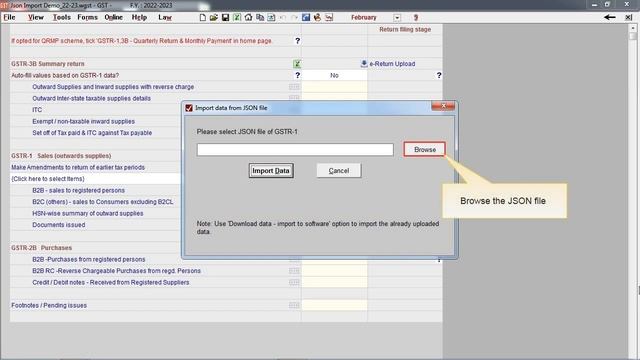Image resolution: width=640 pixels, height=360 pixels.
Task: Select 'Set off of Tax paid & ITC' row
Action: 92,133
